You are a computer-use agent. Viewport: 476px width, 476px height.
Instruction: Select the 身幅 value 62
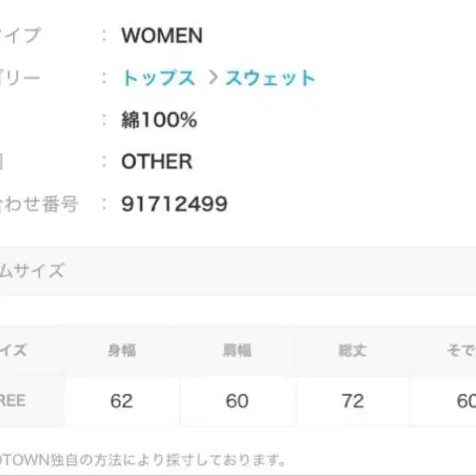pyautogui.click(x=122, y=401)
